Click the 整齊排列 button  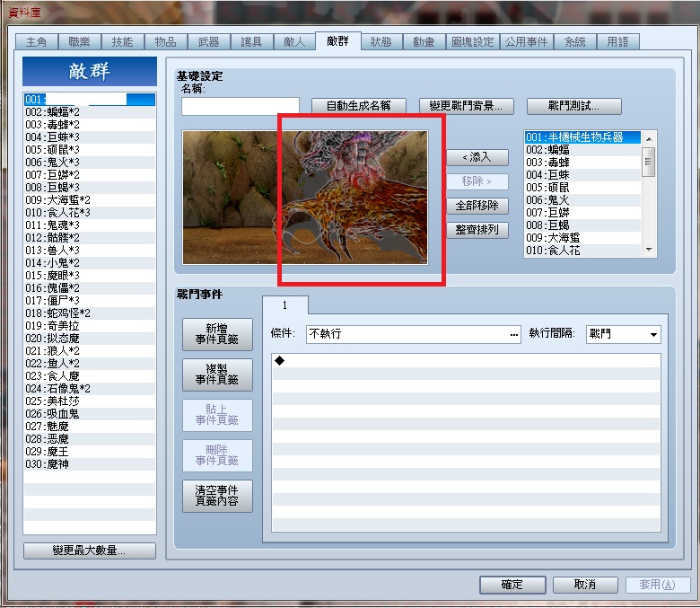click(477, 230)
